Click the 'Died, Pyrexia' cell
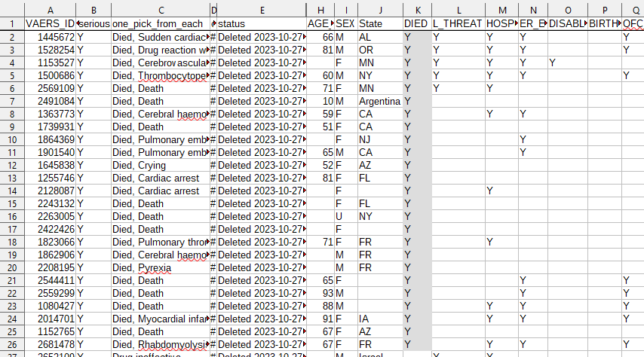 coord(161,268)
